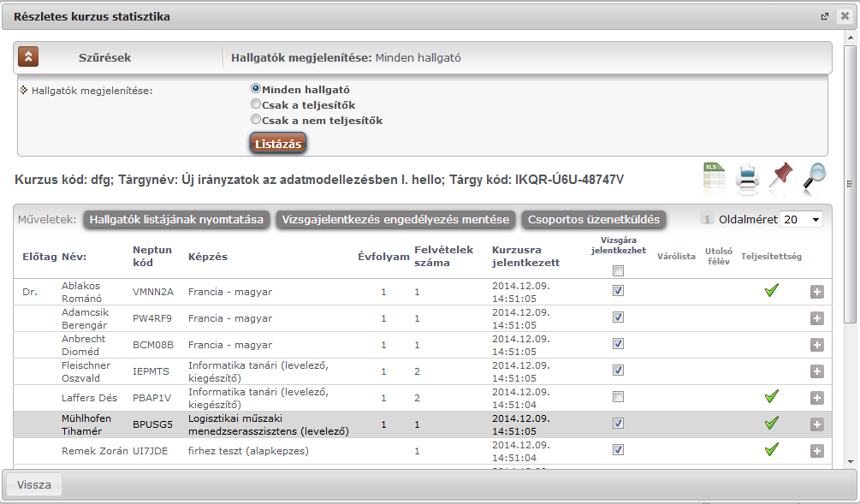Click vertical scrollbar thumb

click(x=850, y=184)
